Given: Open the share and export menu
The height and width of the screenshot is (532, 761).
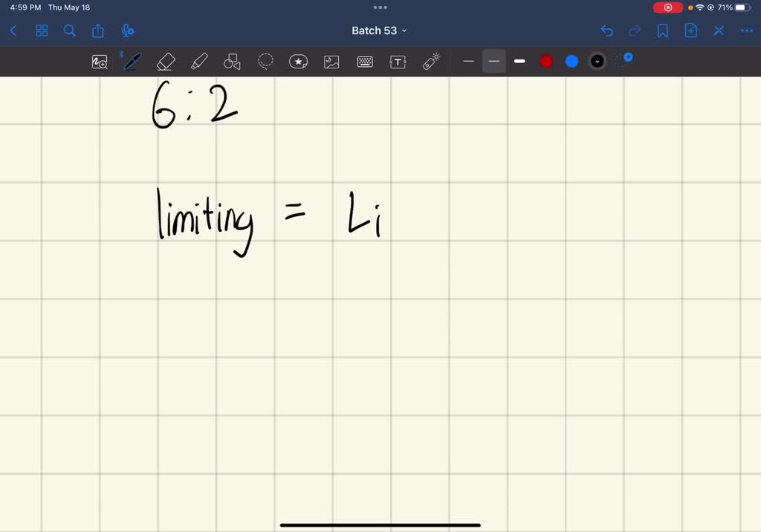Looking at the screenshot, I should coord(98,30).
